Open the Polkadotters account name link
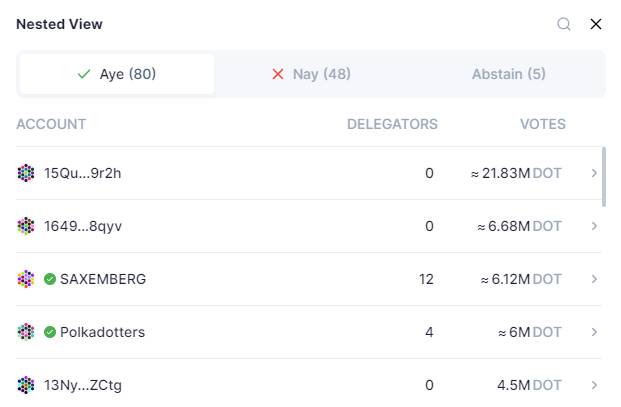Image resolution: width=621 pixels, height=407 pixels. tap(103, 332)
